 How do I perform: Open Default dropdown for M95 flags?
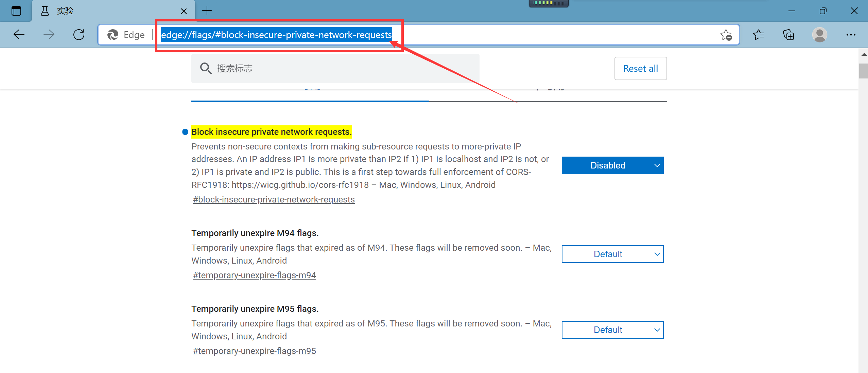[x=612, y=330]
